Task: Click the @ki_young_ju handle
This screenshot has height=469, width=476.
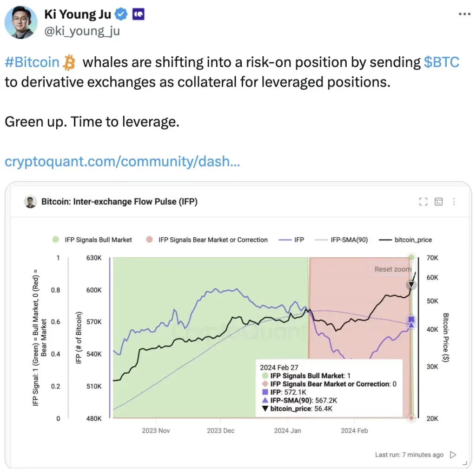Action: click(82, 31)
